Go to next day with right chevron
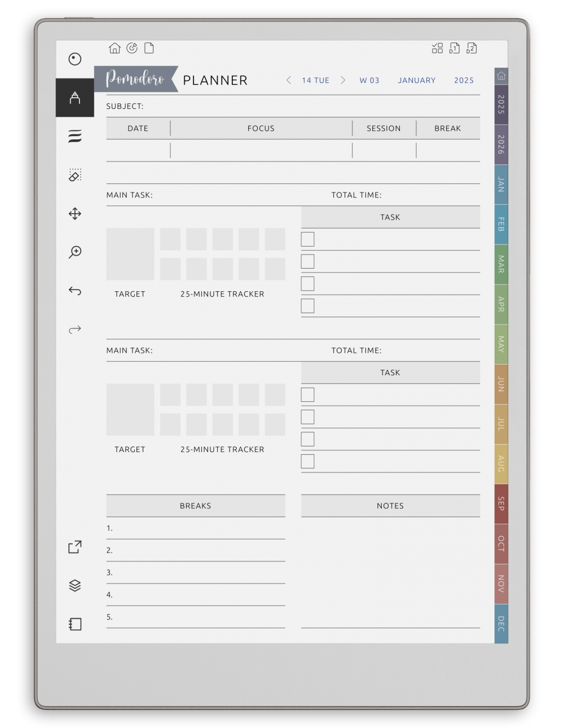 (x=342, y=80)
